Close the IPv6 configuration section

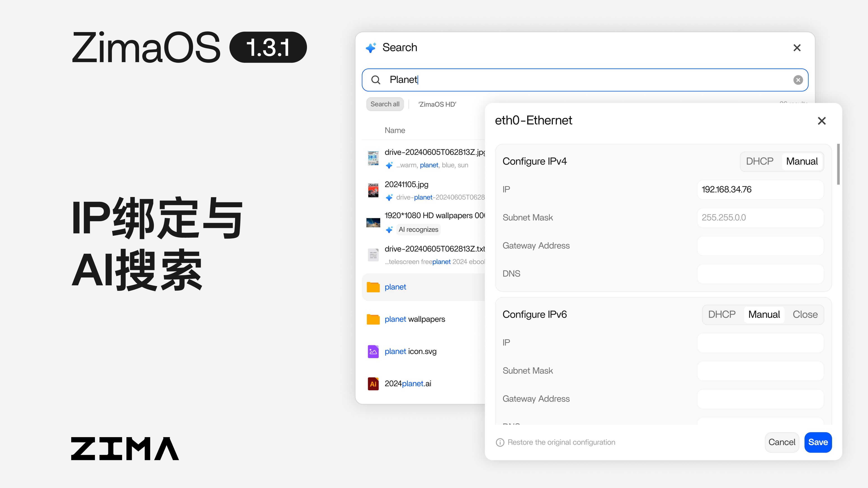805,314
